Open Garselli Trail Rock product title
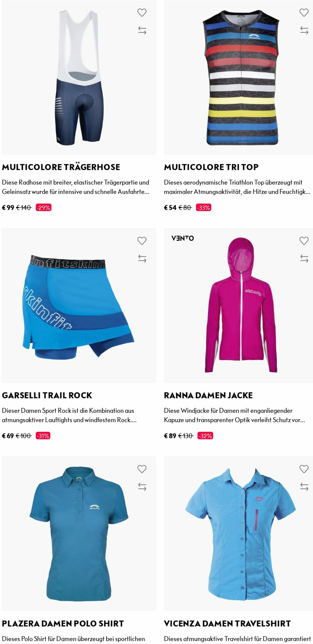This screenshot has height=644, width=313. [x=47, y=395]
